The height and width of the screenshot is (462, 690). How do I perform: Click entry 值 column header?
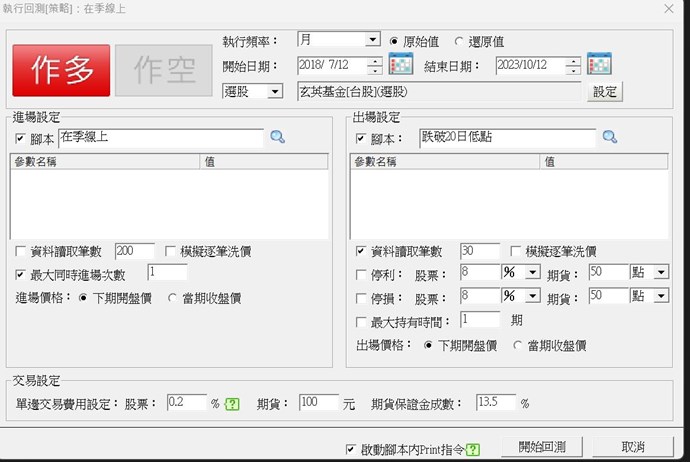pyautogui.click(x=264, y=162)
